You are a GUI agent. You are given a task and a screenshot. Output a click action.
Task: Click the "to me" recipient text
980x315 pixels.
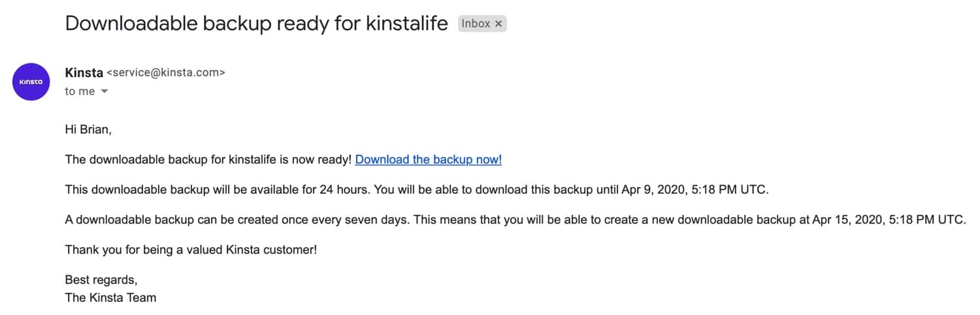point(80,91)
